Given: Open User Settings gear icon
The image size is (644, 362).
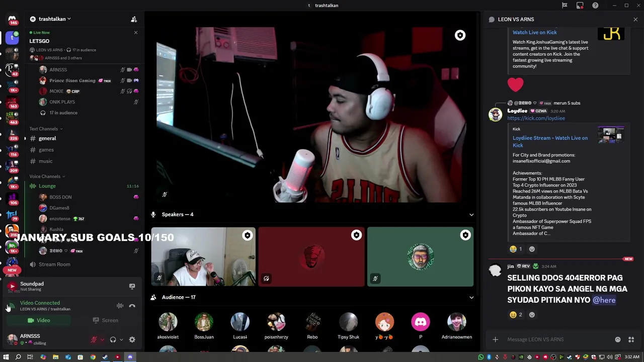Looking at the screenshot, I should pos(132,340).
